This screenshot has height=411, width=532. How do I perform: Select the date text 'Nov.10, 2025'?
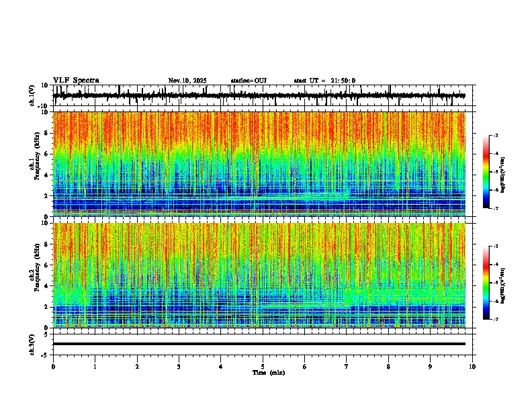click(187, 81)
